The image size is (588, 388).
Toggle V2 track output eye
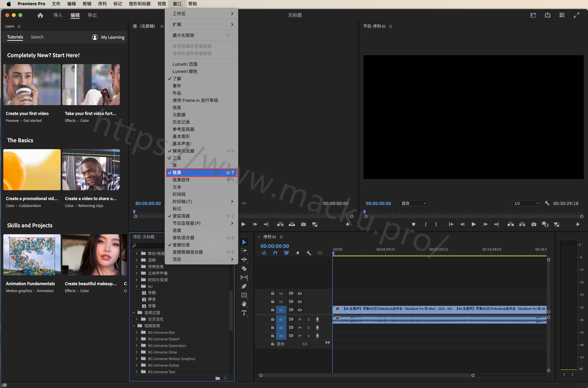tap(300, 302)
